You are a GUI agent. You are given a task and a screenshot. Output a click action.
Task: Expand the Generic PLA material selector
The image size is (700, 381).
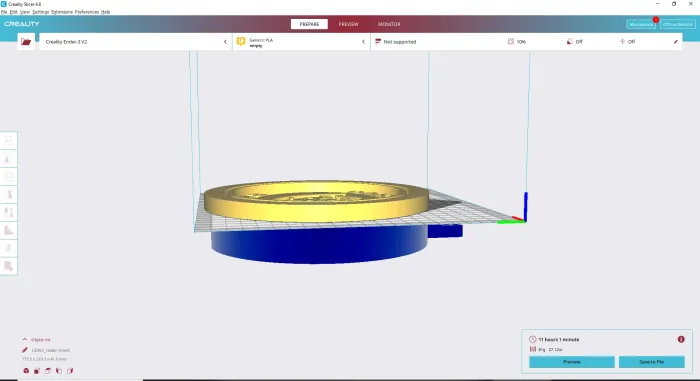pyautogui.click(x=301, y=42)
